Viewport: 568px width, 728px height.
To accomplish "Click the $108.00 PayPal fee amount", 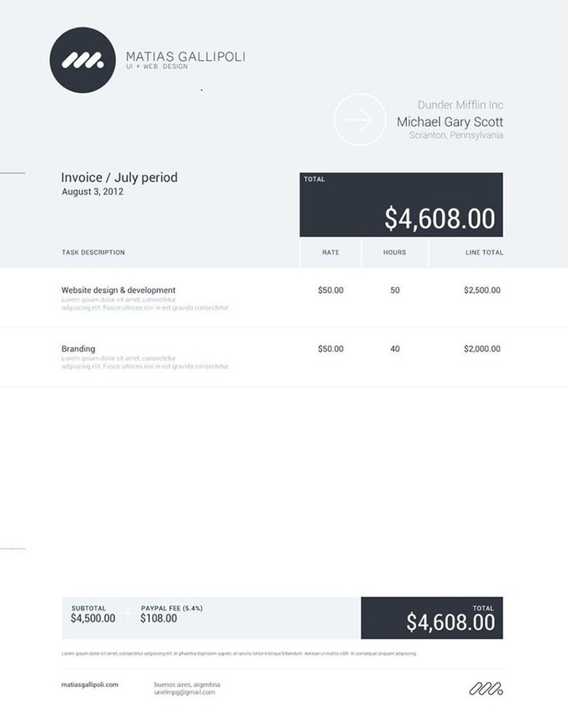I will (159, 618).
